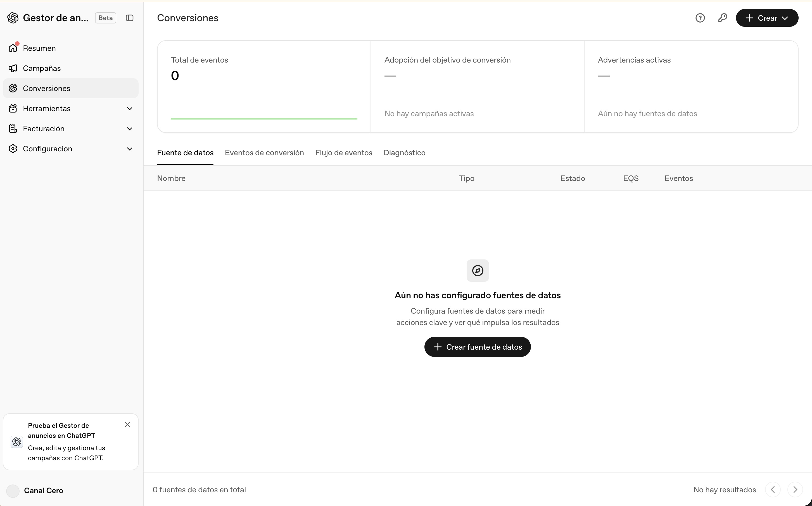812x506 pixels.
Task: Click the Nombre column header
Action: click(171, 178)
